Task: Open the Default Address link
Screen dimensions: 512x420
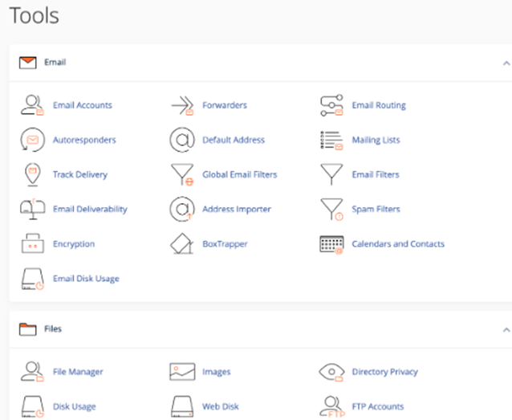Action: pos(234,140)
